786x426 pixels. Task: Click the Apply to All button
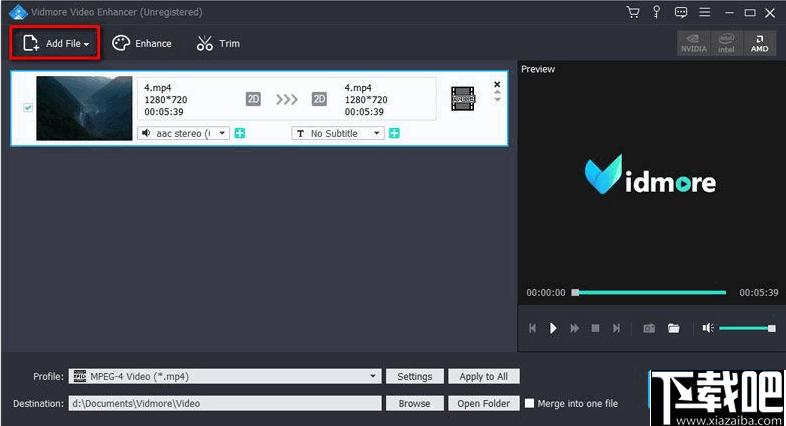click(x=484, y=376)
